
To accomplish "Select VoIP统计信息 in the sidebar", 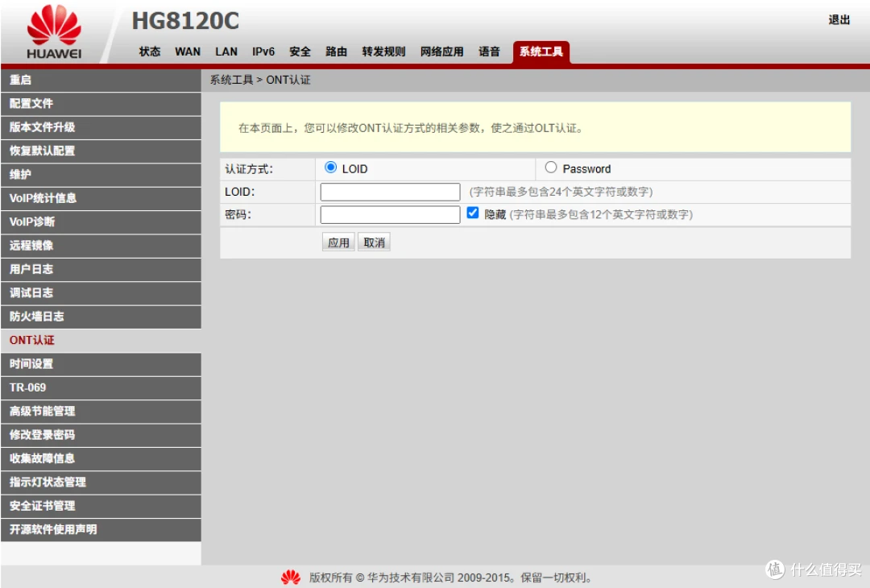I will [101, 198].
